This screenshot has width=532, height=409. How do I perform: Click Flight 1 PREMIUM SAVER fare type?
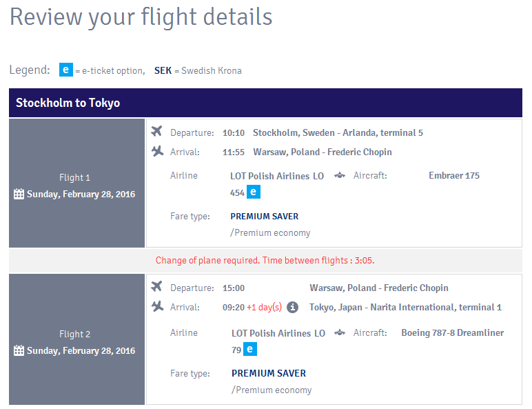tap(265, 217)
